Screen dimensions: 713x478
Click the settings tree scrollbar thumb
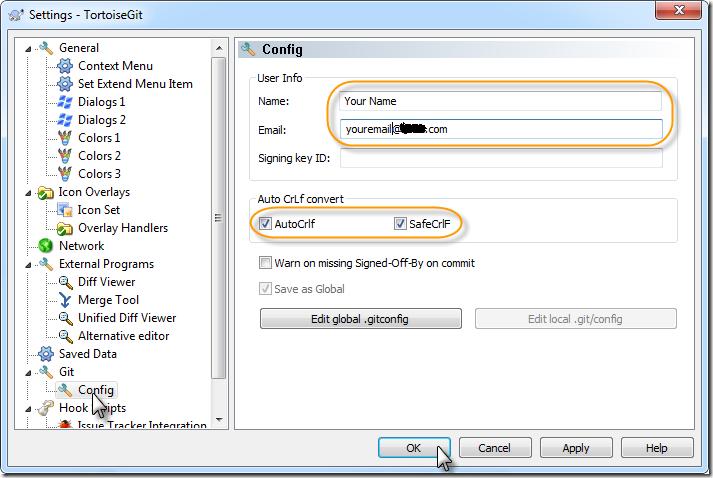coord(219,217)
